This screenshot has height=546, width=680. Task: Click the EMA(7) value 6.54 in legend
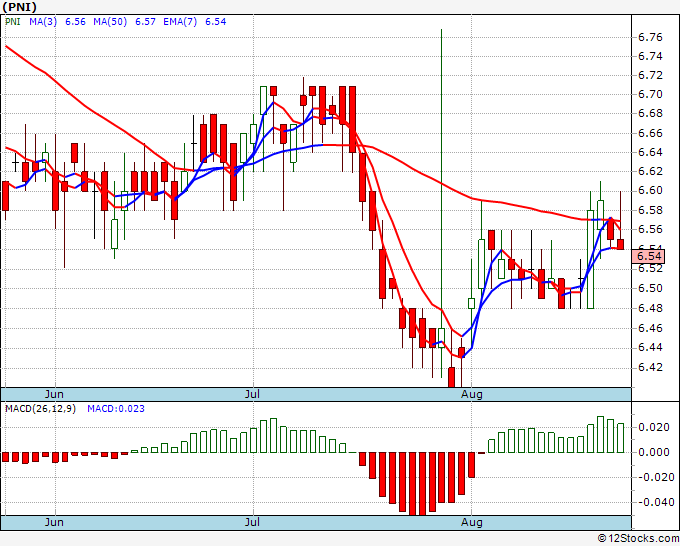(216, 21)
